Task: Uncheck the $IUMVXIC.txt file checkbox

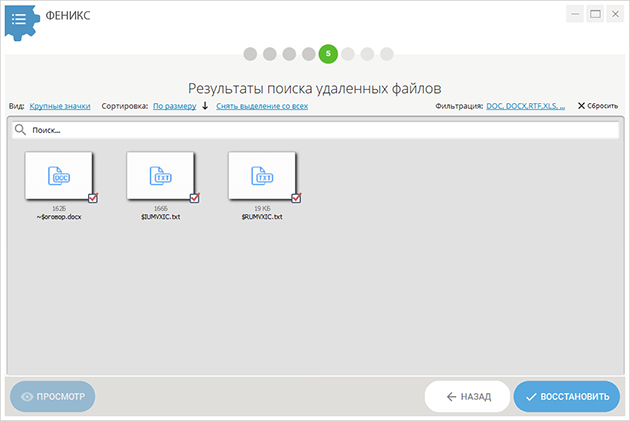Action: pyautogui.click(x=194, y=198)
